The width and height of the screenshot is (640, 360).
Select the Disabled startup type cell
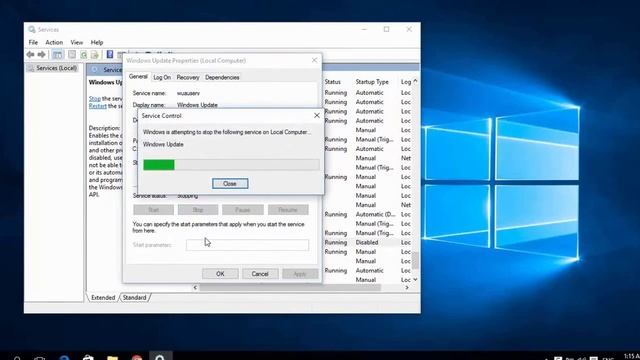pyautogui.click(x=367, y=242)
